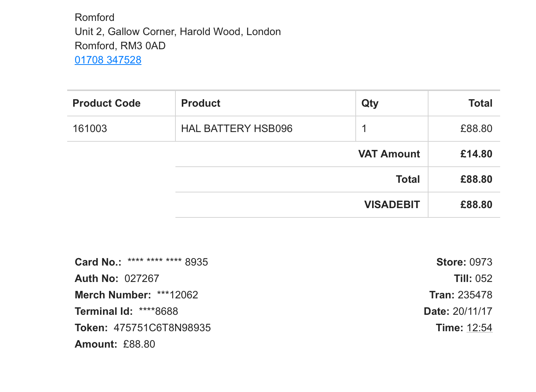The image size is (536, 392).
Task: Click the Token value 475751C6T8N98935
Action: pos(162,328)
